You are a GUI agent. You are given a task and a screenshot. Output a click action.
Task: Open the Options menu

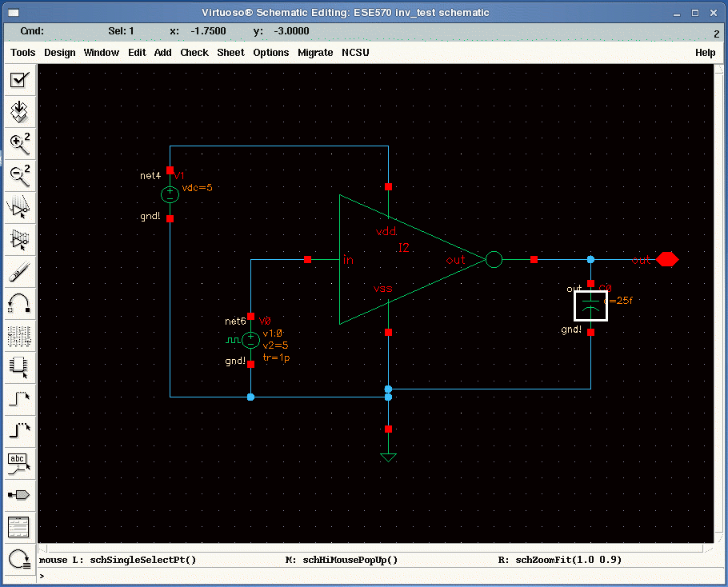coord(271,53)
